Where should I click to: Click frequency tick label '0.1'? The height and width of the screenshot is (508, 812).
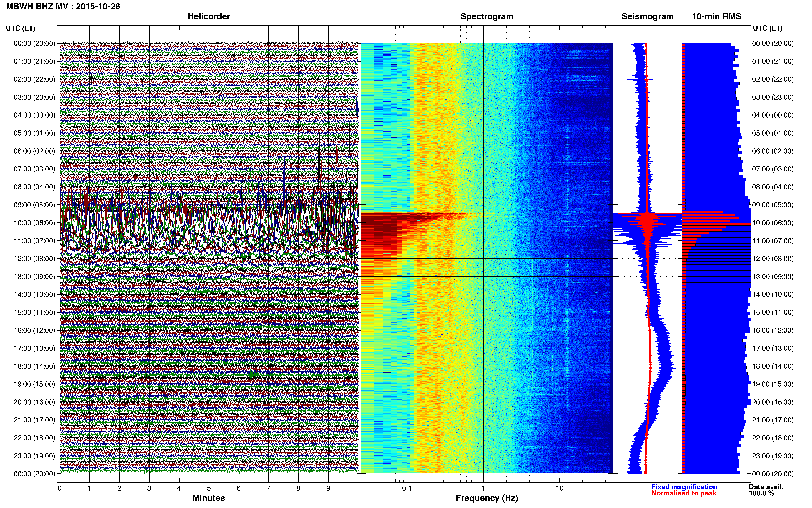(x=407, y=488)
